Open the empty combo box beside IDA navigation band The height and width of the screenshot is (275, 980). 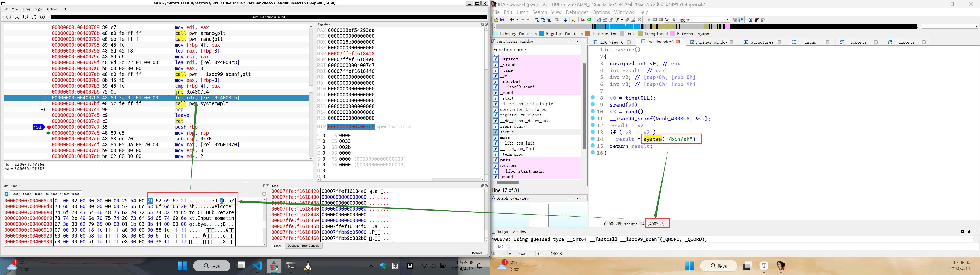click(950, 26)
